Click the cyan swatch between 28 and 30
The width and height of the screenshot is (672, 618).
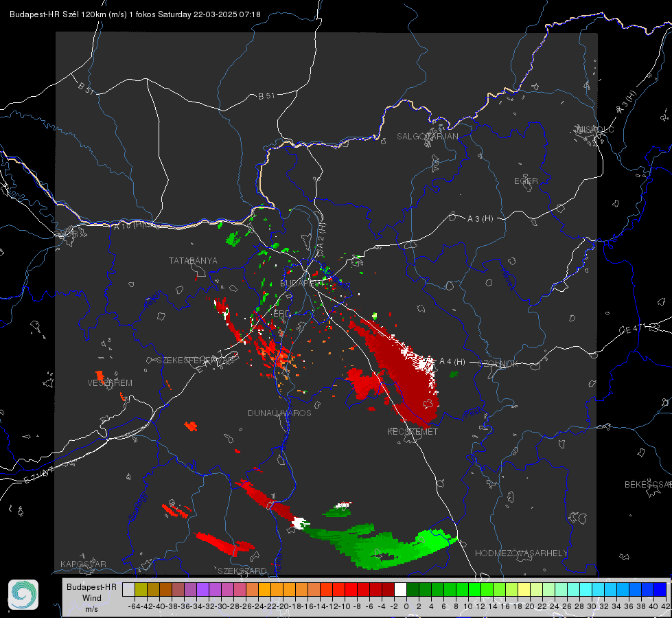point(586,589)
